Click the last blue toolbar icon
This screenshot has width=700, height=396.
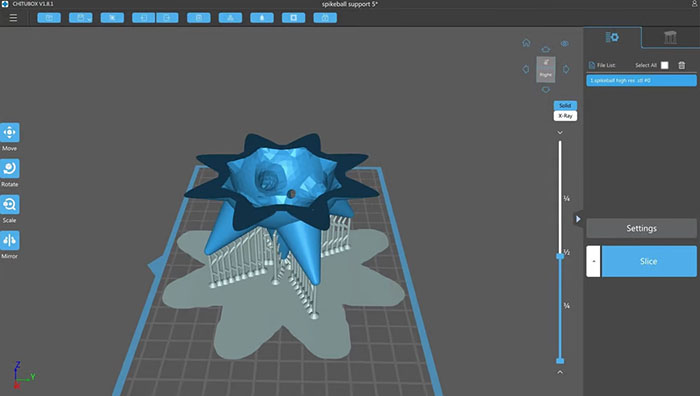tap(325, 18)
